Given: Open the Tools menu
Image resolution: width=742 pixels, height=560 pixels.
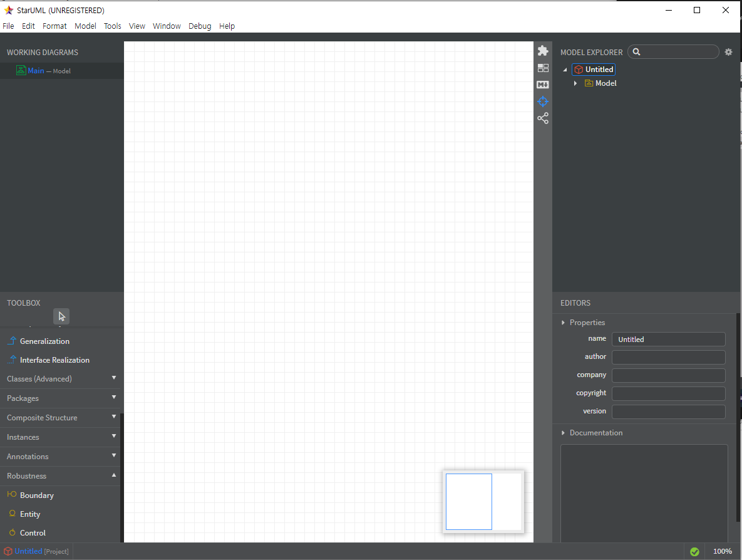Looking at the screenshot, I should tap(113, 26).
